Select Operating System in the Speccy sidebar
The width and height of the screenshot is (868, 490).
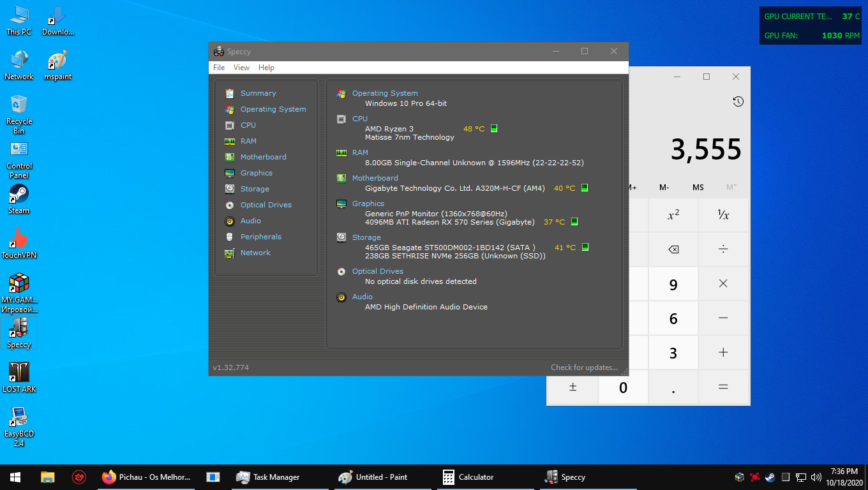pyautogui.click(x=273, y=109)
